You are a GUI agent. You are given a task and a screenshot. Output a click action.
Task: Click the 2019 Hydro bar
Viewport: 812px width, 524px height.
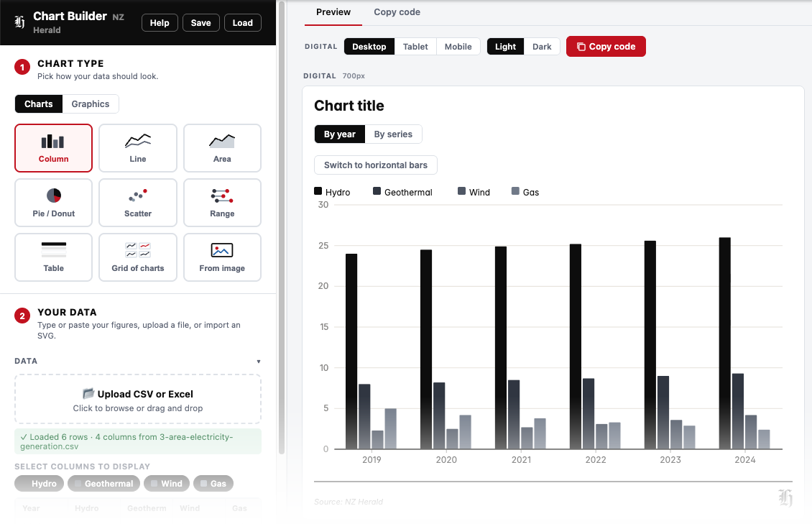[x=351, y=351]
